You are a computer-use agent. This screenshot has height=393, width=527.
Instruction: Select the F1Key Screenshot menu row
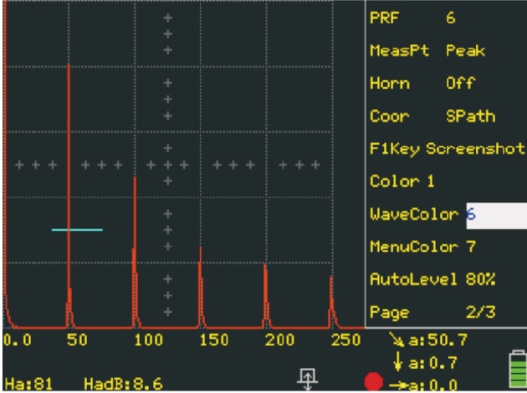point(446,149)
